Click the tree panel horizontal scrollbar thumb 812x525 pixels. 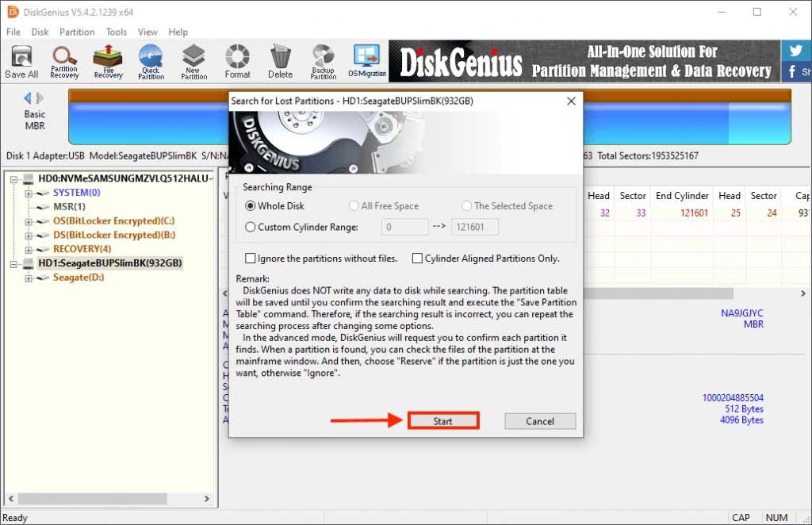point(93,499)
